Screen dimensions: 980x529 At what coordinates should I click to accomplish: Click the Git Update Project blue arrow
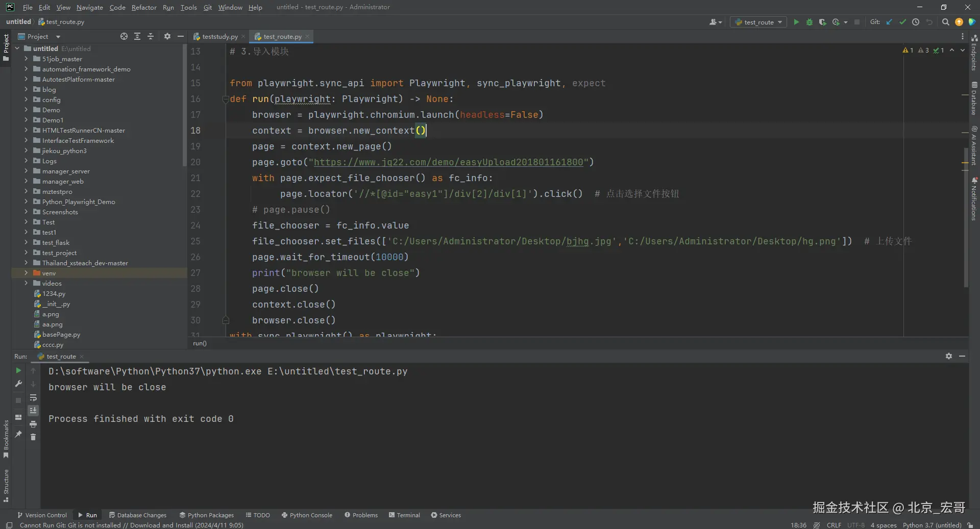tap(889, 22)
